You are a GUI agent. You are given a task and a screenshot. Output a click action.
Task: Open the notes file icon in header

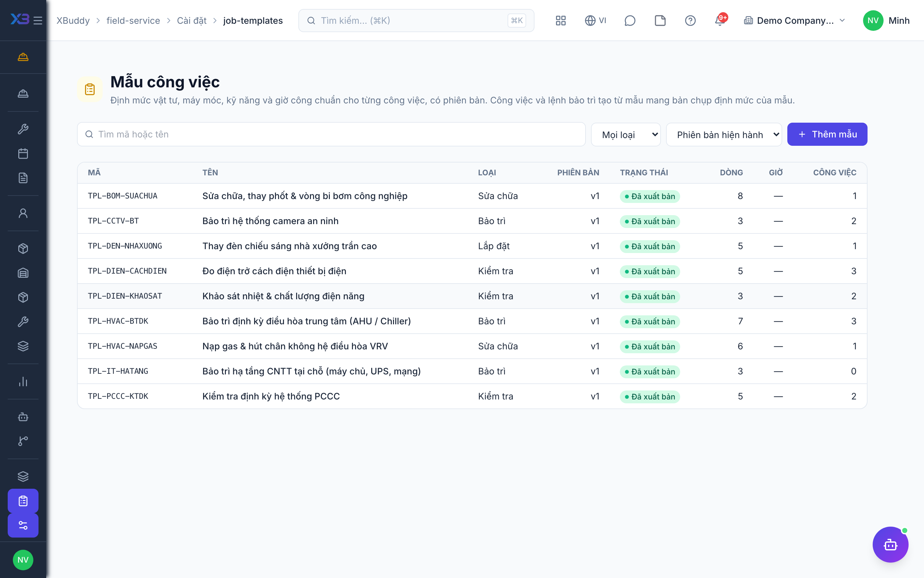660,21
